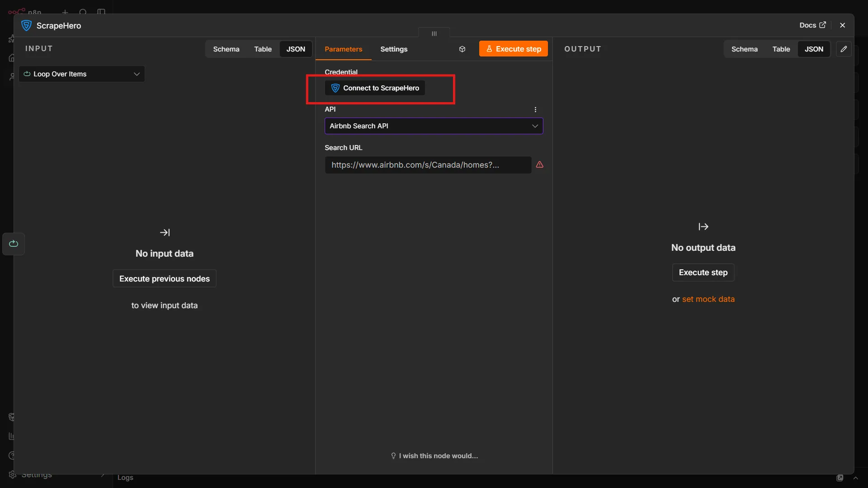
Task: Select the output JSON tab
Action: pyautogui.click(x=814, y=49)
